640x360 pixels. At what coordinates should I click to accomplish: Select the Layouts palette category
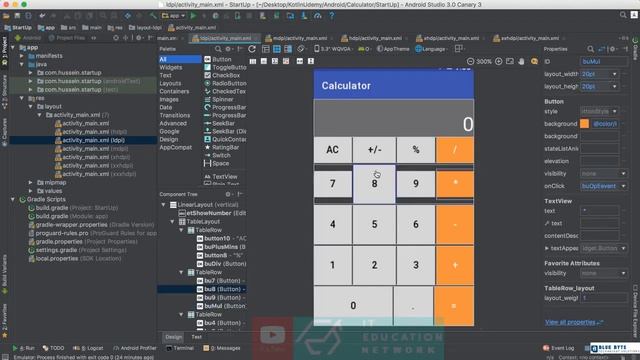point(170,83)
